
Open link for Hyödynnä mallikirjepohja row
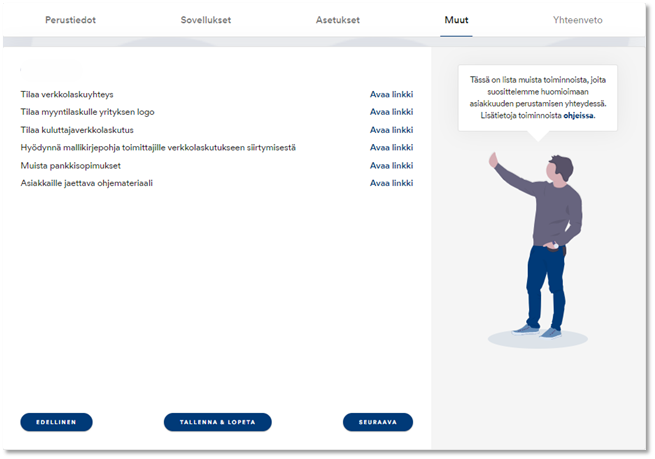pos(391,147)
